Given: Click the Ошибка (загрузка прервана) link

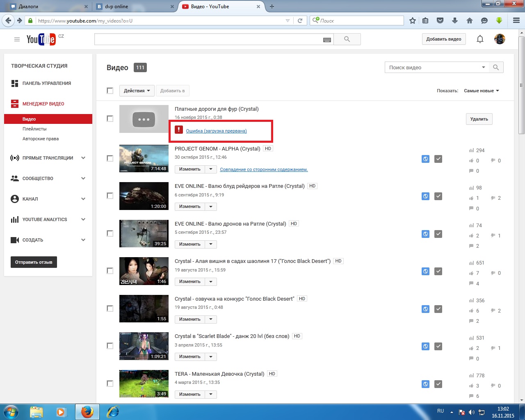Looking at the screenshot, I should 216,131.
